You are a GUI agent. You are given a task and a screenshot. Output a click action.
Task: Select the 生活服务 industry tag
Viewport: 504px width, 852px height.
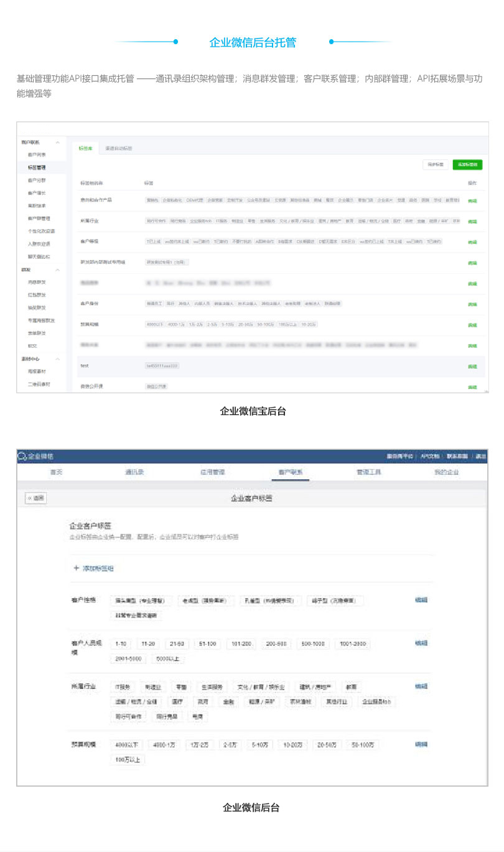click(x=212, y=687)
